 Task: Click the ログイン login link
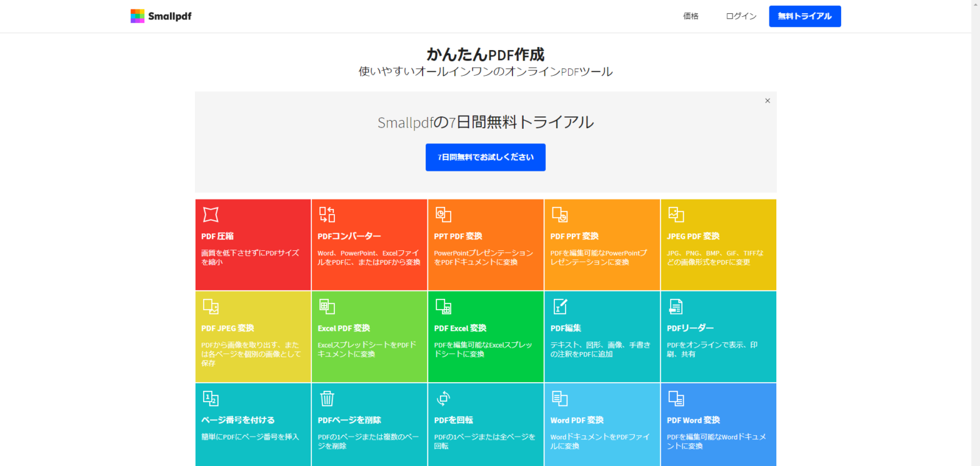click(x=741, y=16)
